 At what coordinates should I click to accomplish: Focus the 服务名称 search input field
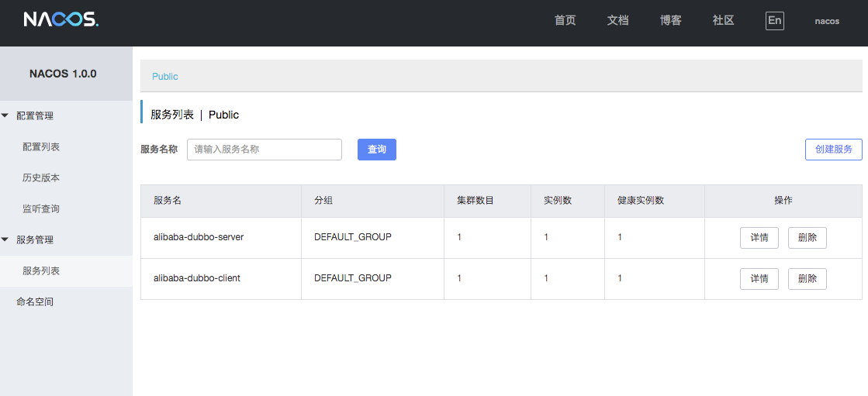click(x=264, y=150)
